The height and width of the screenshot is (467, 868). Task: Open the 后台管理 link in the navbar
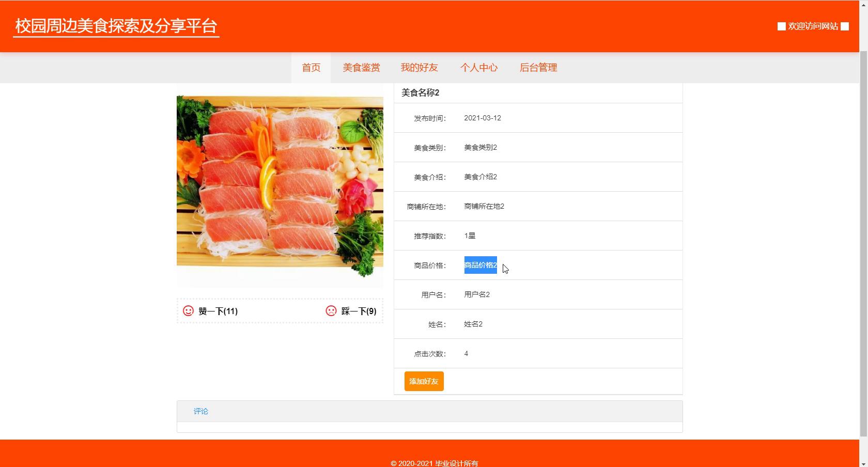point(538,68)
